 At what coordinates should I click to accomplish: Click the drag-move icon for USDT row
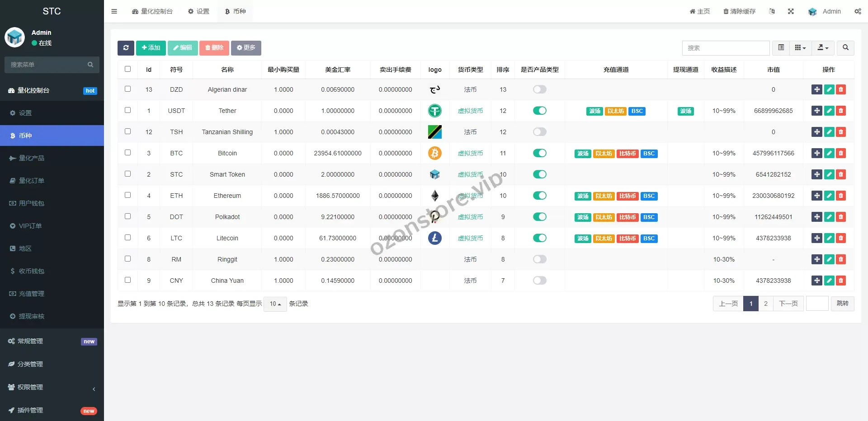pos(816,111)
